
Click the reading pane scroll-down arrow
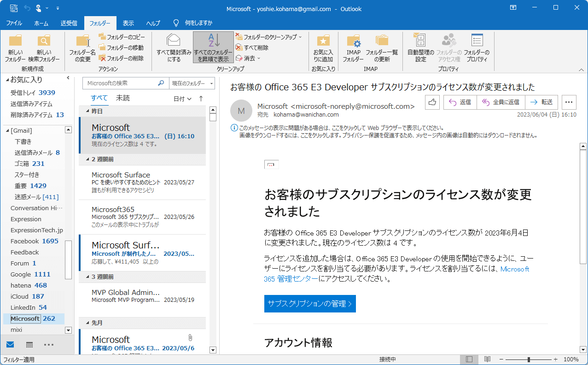(x=583, y=350)
